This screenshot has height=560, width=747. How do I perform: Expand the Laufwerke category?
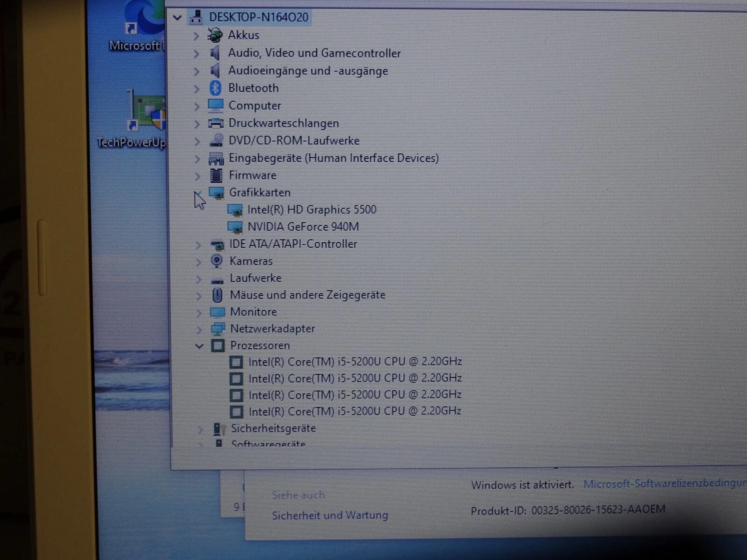tap(199, 279)
